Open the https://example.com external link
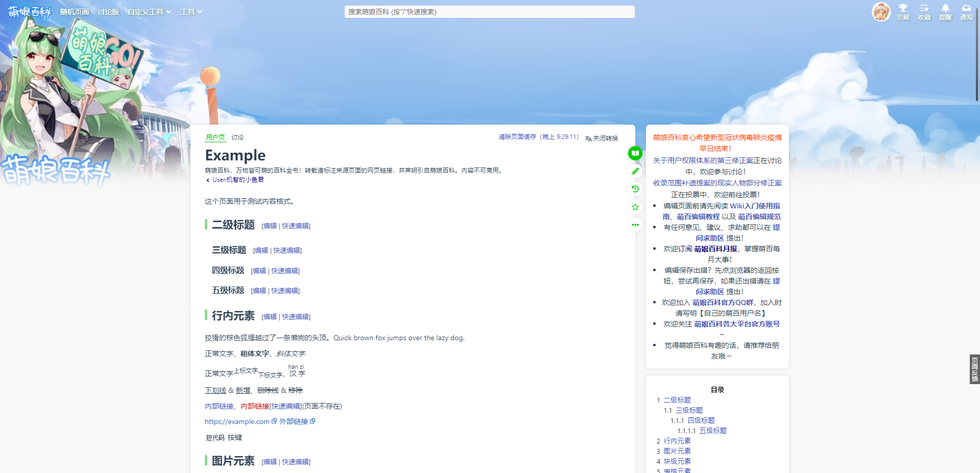 [237, 421]
